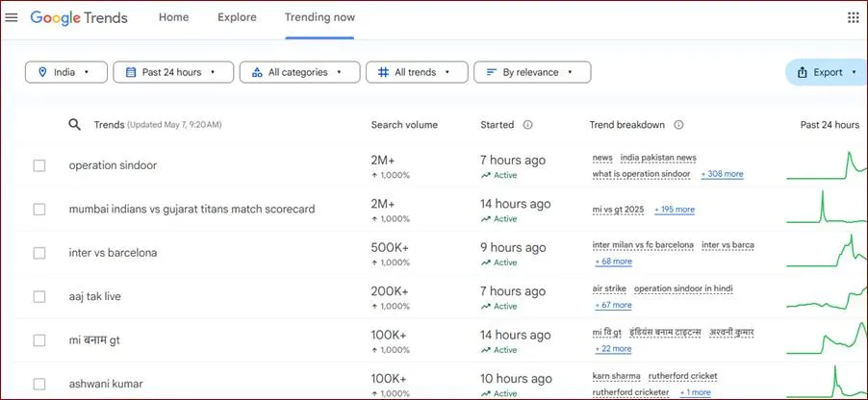Select the Trending now tab
868x400 pixels.
click(x=319, y=17)
